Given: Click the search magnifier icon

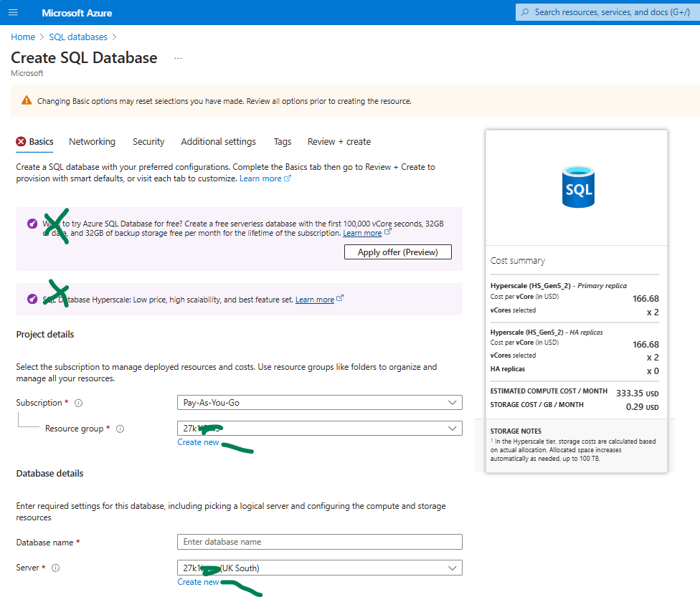Looking at the screenshot, I should tap(526, 12).
